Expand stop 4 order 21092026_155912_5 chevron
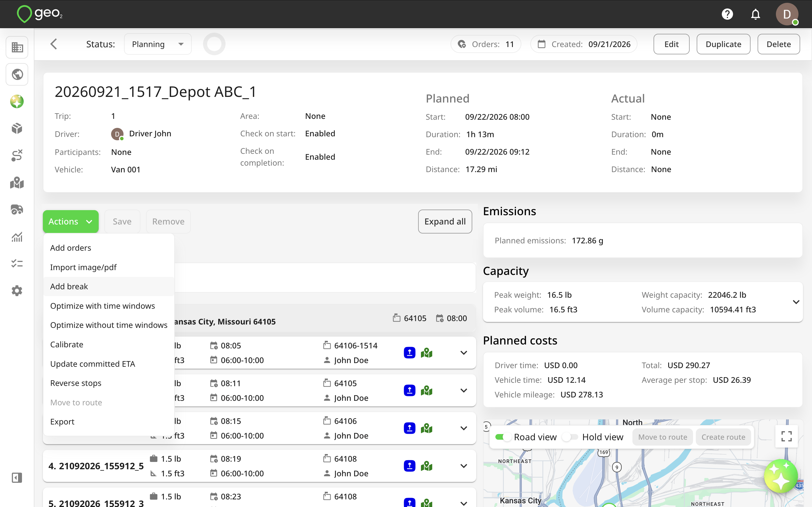 (x=464, y=466)
